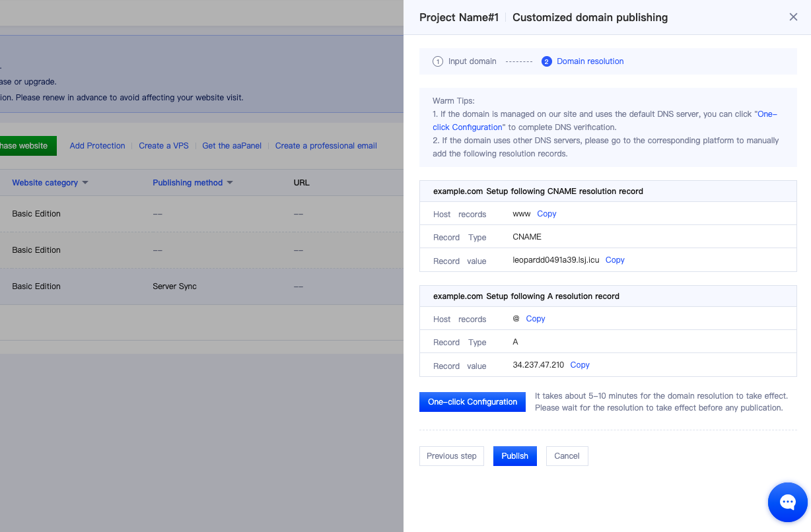Close the Customized domain publishing panel

[x=793, y=17]
